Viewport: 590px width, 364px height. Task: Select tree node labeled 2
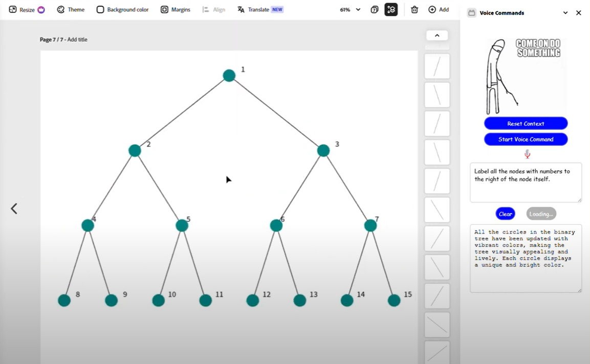point(135,150)
